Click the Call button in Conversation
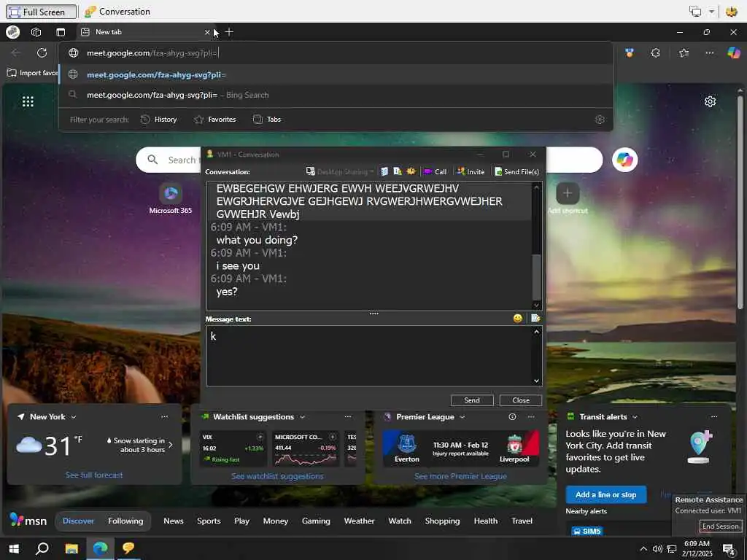This screenshot has height=560, width=747. [x=435, y=171]
